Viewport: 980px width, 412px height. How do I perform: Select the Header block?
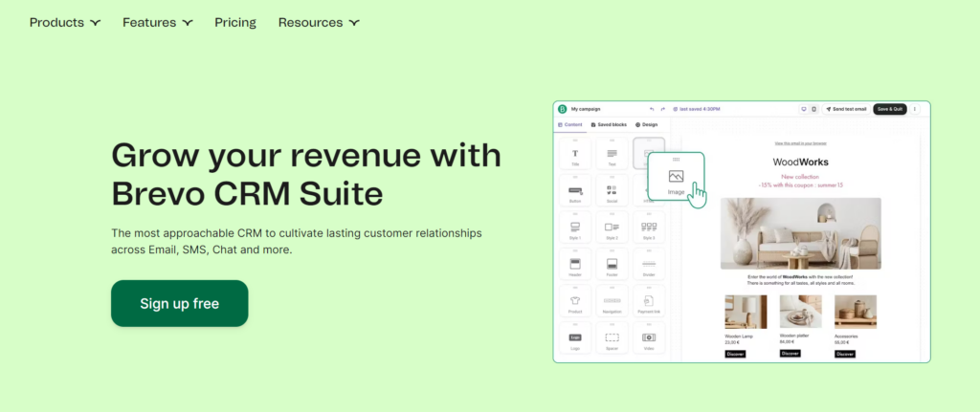point(575,266)
